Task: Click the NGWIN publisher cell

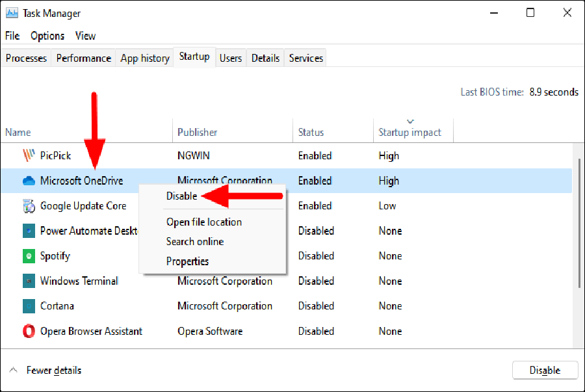Action: click(x=193, y=155)
